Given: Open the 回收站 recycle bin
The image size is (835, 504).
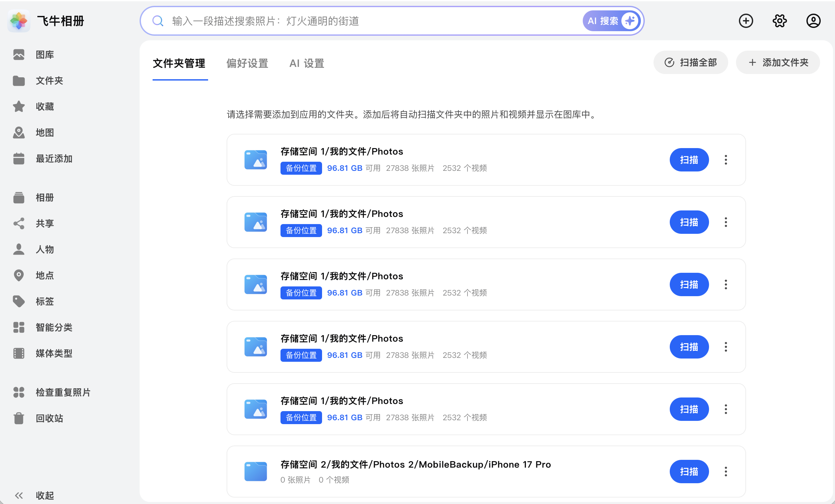Looking at the screenshot, I should point(49,418).
